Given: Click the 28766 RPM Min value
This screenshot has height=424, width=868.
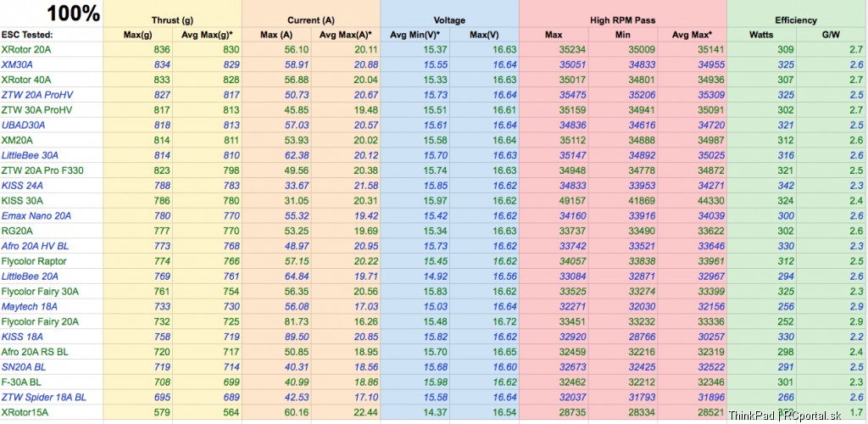Looking at the screenshot, I should click(642, 337).
